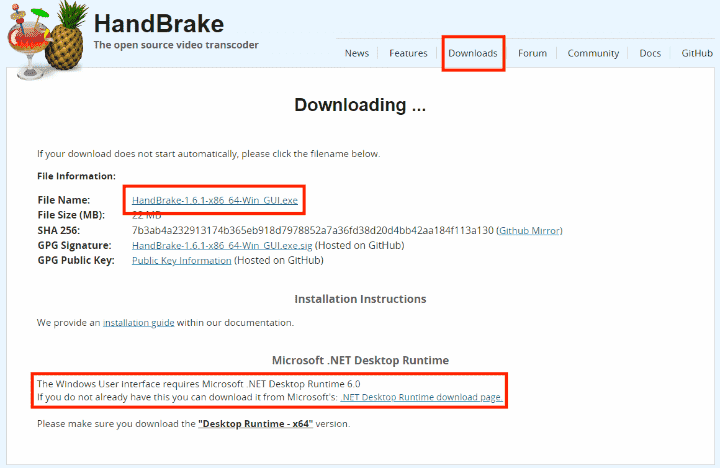Open the Github Mirror link
The height and width of the screenshot is (468, 720).
[529, 231]
